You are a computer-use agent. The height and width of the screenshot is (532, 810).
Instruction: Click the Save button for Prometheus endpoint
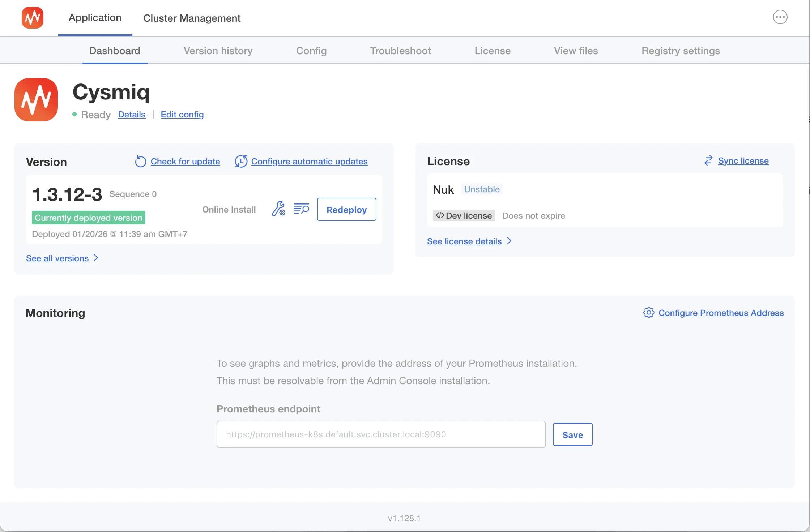pos(572,434)
